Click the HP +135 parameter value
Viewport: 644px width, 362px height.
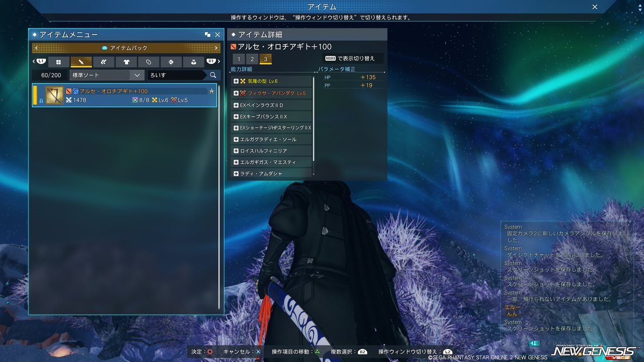tap(368, 77)
